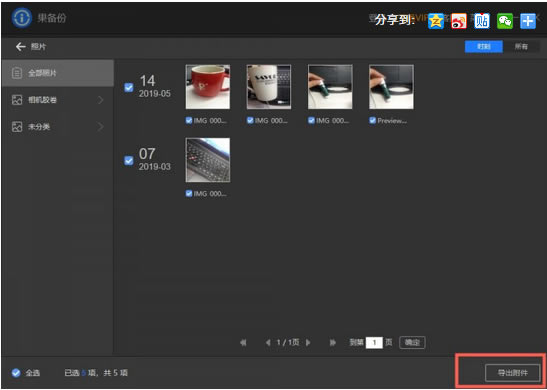Image resolution: width=547 pixels, height=390 pixels.
Task: Share to WeChat via green icon
Action: pos(505,21)
